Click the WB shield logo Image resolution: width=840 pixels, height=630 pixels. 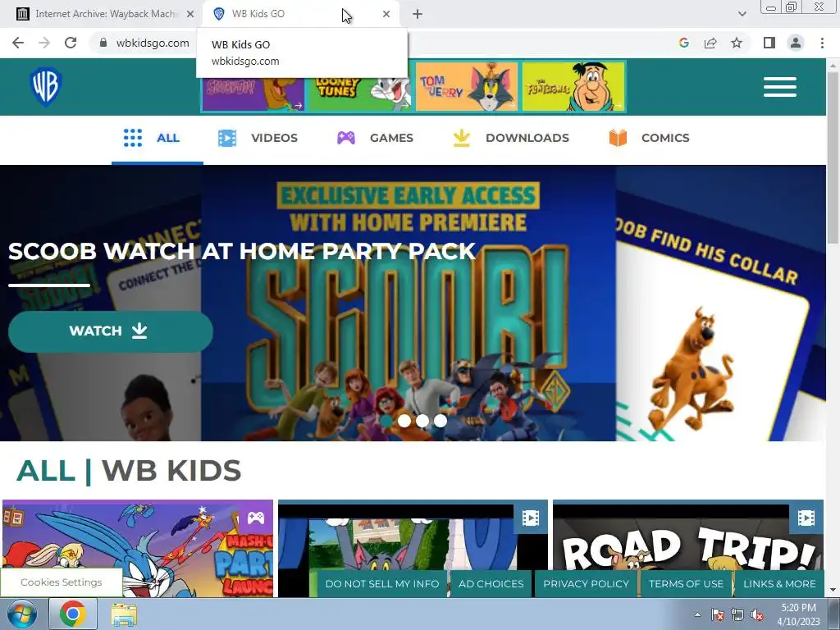point(46,87)
